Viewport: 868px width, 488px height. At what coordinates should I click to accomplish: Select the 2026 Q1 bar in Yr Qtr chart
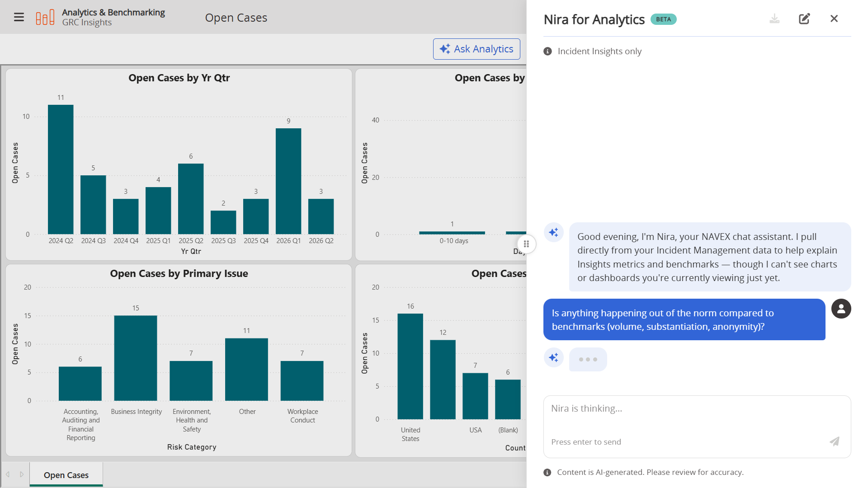pos(288,181)
